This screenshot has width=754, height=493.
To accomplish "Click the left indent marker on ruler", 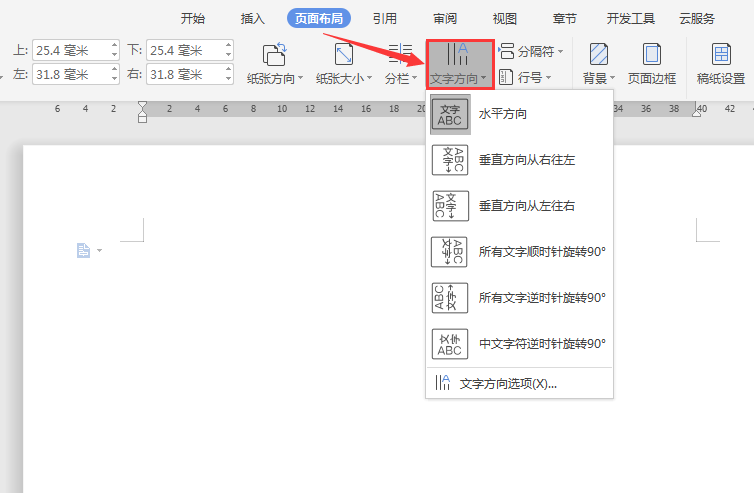I will click(142, 112).
